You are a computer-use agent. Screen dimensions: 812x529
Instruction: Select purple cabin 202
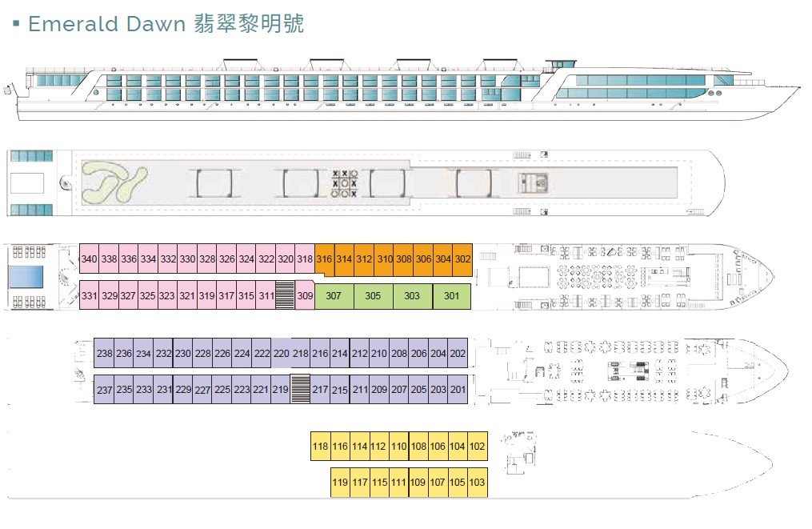(458, 354)
